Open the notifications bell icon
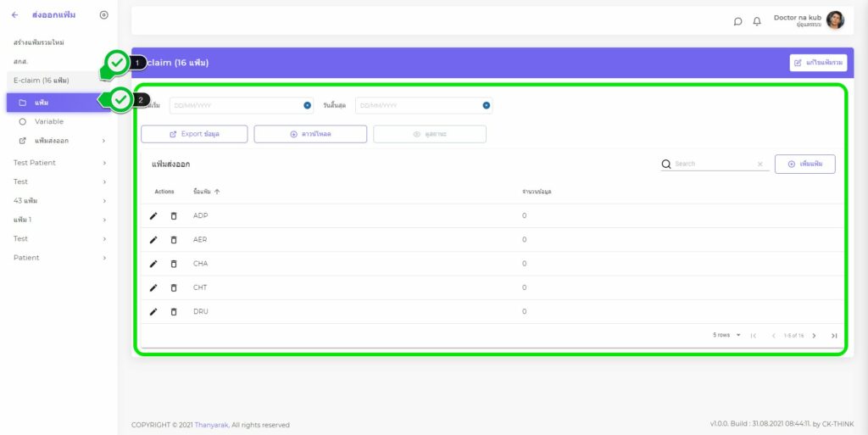 click(757, 21)
